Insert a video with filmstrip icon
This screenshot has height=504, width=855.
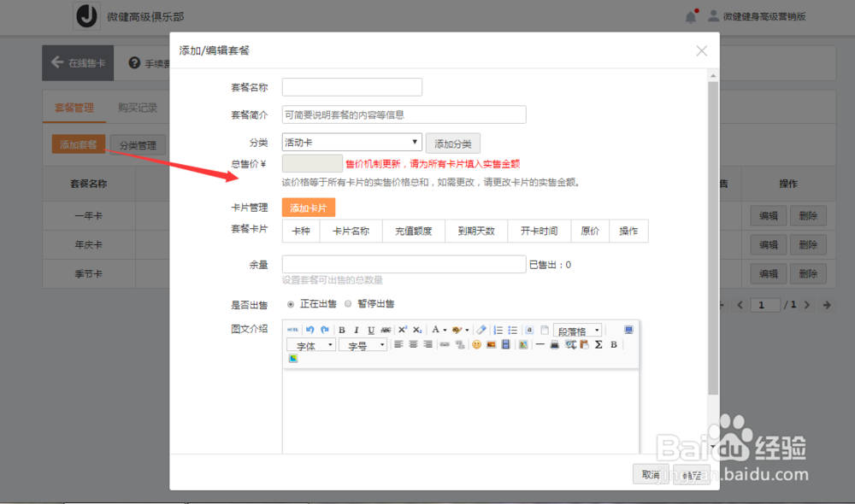point(506,344)
